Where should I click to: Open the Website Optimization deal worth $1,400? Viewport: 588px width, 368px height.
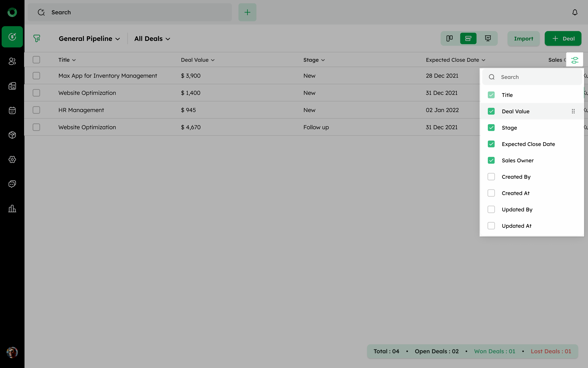87,93
